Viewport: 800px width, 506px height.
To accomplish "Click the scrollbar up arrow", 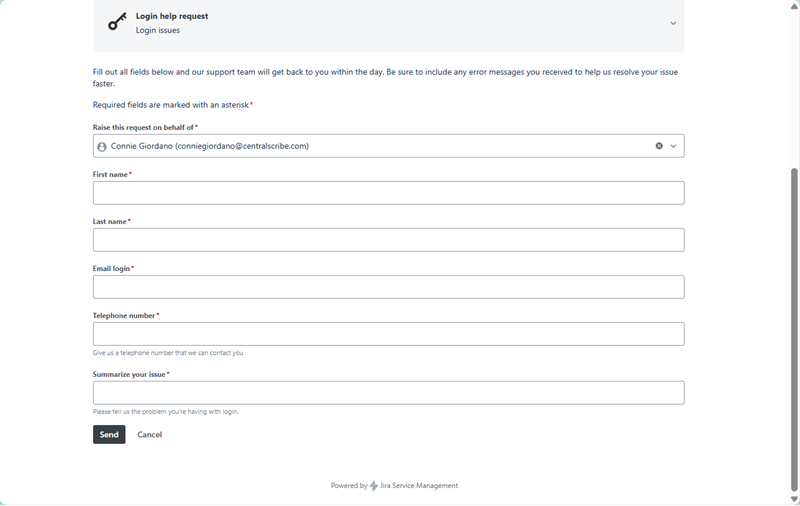I will coord(794,5).
